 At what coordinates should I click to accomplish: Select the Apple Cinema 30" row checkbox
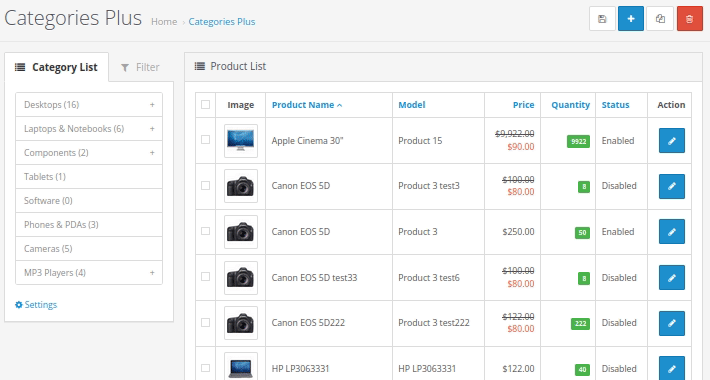206,140
